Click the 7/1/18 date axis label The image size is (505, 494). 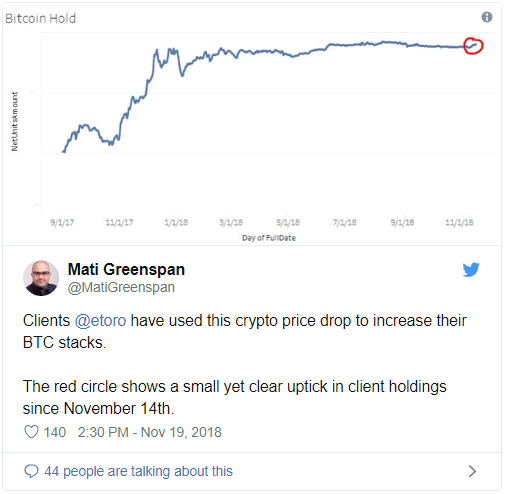pyautogui.click(x=344, y=222)
